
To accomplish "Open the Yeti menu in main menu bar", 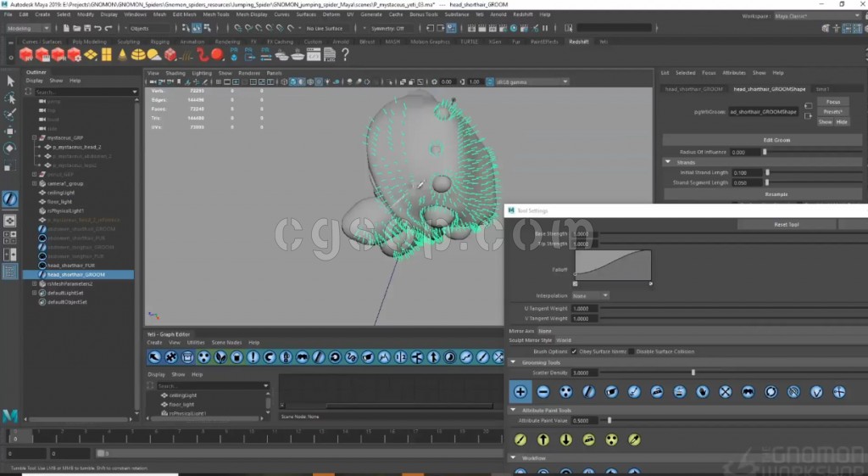I will click(480, 14).
